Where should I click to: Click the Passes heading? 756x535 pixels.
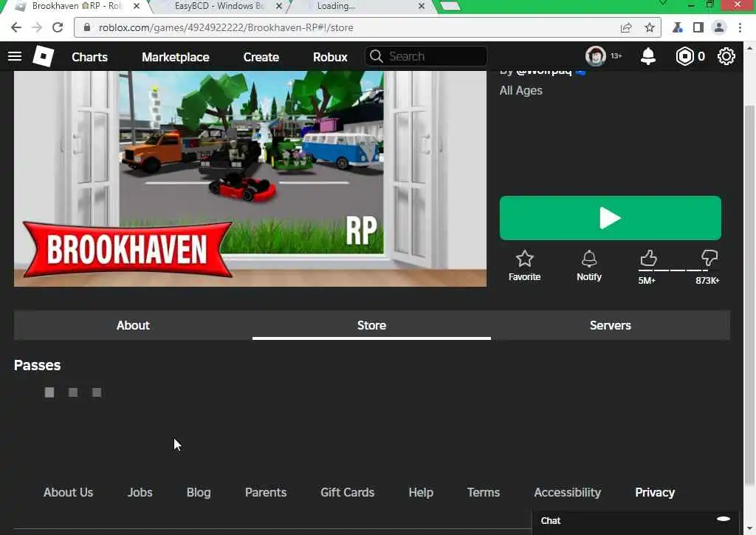pos(37,365)
